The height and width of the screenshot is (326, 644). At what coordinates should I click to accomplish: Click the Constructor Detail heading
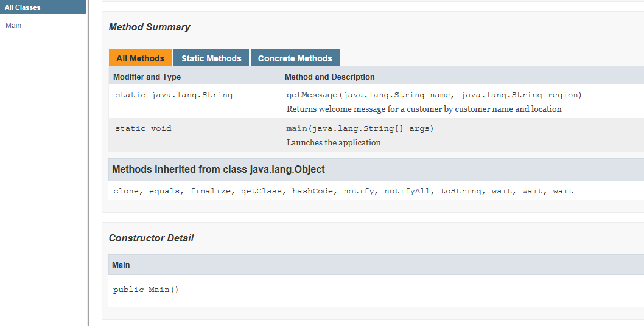(151, 238)
